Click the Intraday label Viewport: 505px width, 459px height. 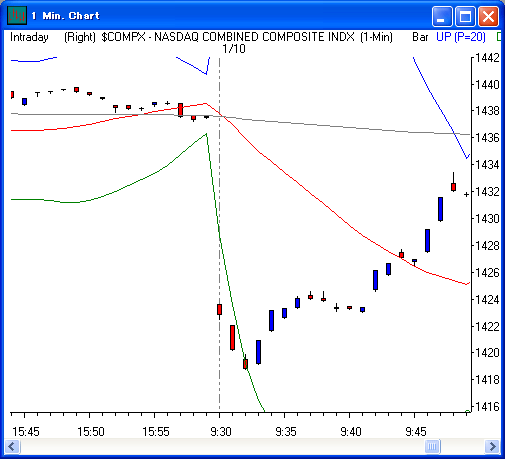click(x=29, y=37)
